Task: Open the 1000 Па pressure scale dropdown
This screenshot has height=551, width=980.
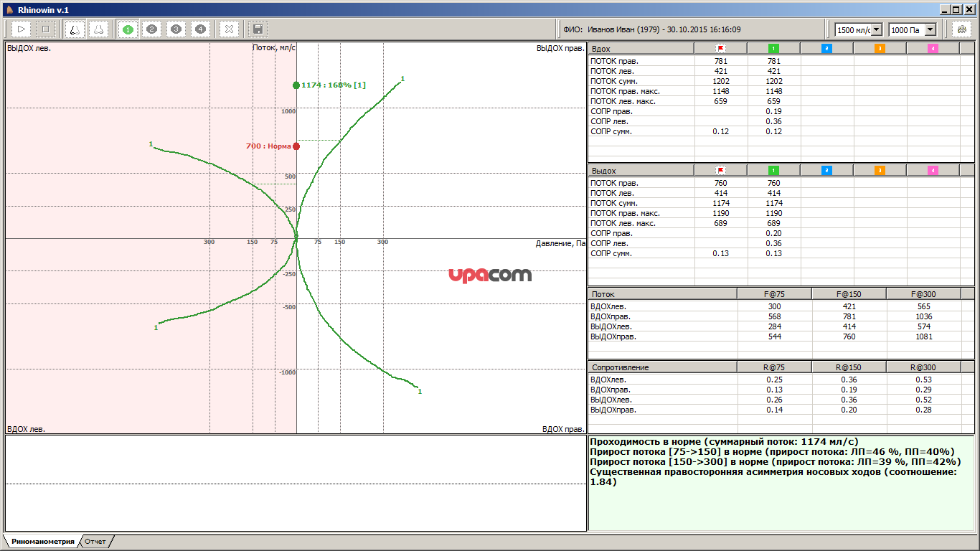Action: point(930,29)
